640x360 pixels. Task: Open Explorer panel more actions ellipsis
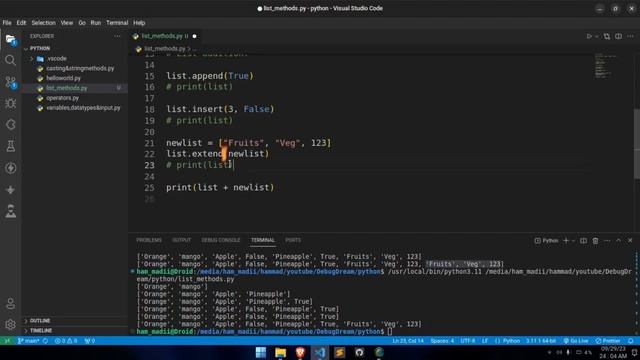(118, 36)
